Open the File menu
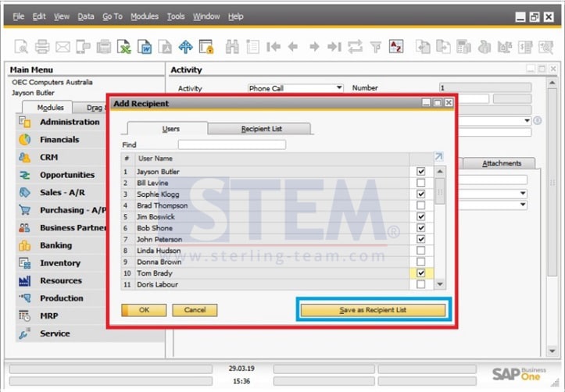Viewport: 565px width, 392px height. (x=19, y=16)
